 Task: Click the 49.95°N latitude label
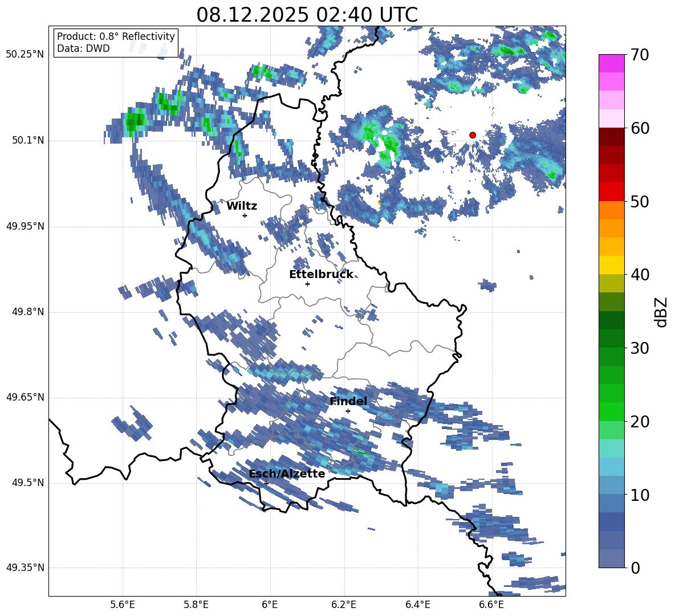point(25,226)
